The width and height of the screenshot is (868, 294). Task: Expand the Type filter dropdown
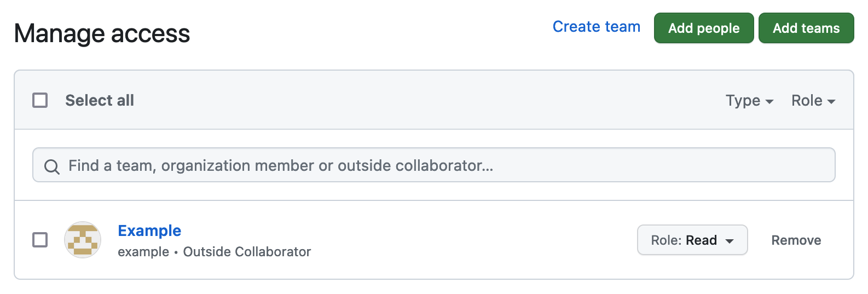749,101
